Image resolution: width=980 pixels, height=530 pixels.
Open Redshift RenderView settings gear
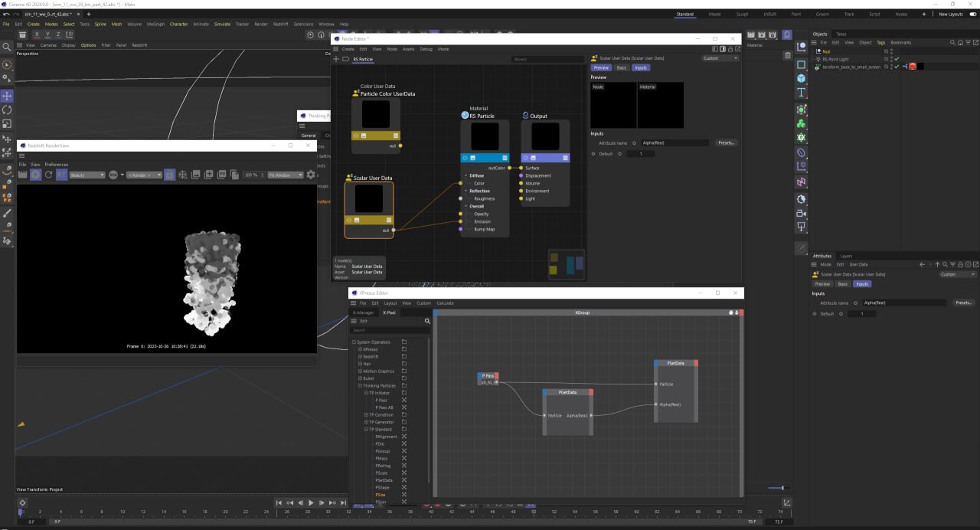coord(311,175)
